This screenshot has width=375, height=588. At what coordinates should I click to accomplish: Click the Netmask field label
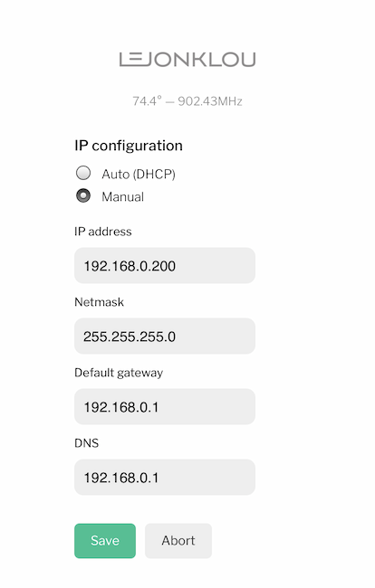click(99, 302)
